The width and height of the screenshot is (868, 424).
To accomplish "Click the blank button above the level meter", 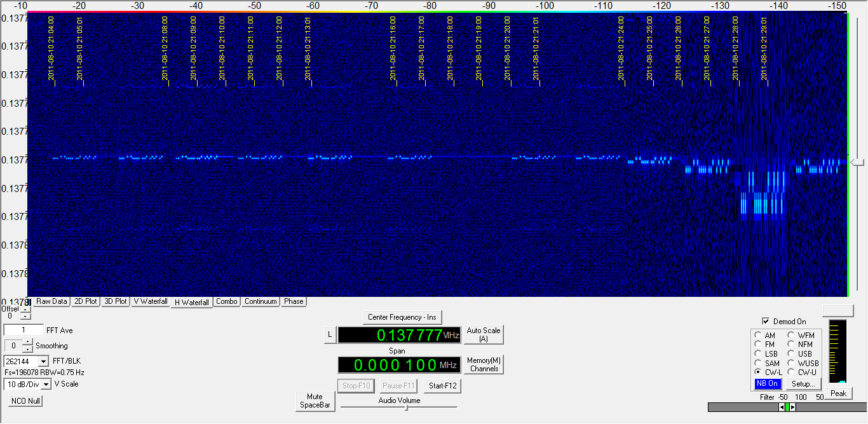I will coord(838,310).
